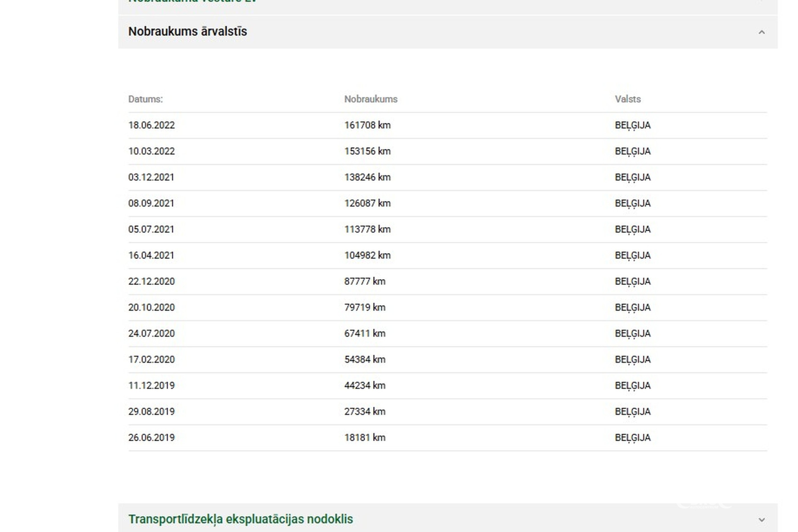798x532 pixels.
Task: Click the partially visible top section heading
Action: (x=192, y=2)
